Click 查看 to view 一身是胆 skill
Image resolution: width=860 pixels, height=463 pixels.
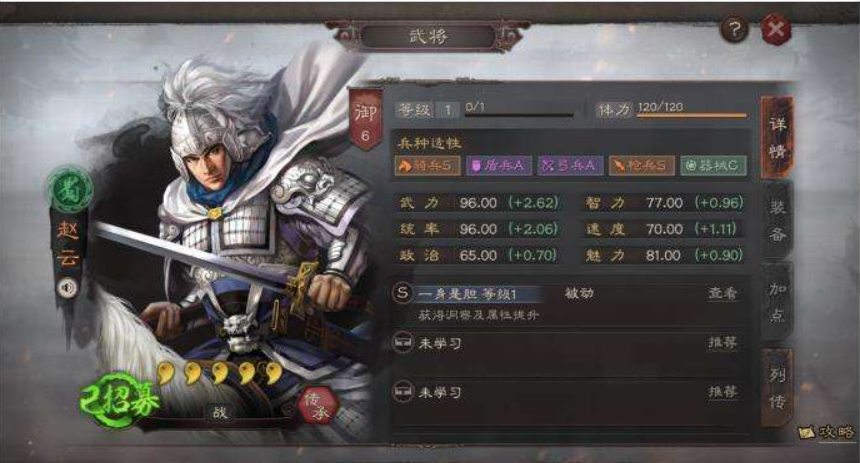722,293
